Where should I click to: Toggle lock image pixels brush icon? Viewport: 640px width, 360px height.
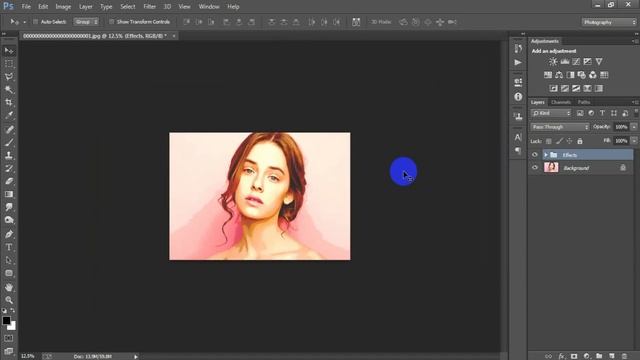coord(559,141)
